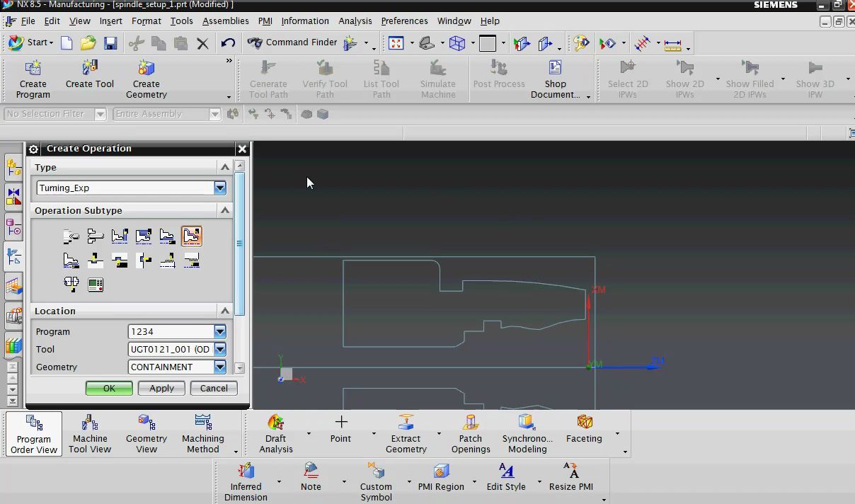Open the Type dropdown showing Turning_Exp

pos(220,188)
